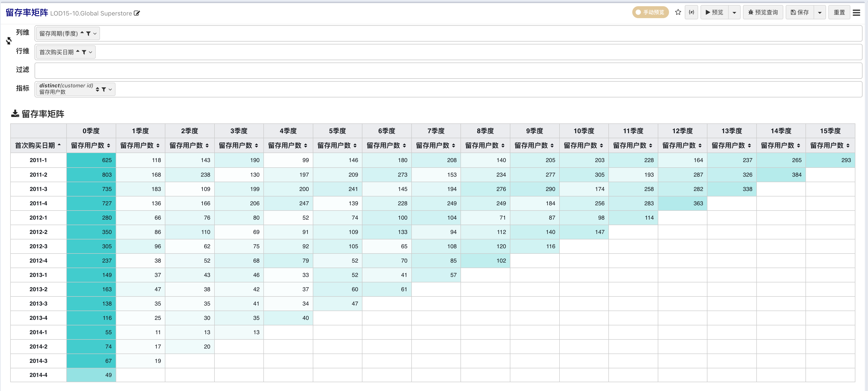Click the cell with value 363

click(x=683, y=203)
